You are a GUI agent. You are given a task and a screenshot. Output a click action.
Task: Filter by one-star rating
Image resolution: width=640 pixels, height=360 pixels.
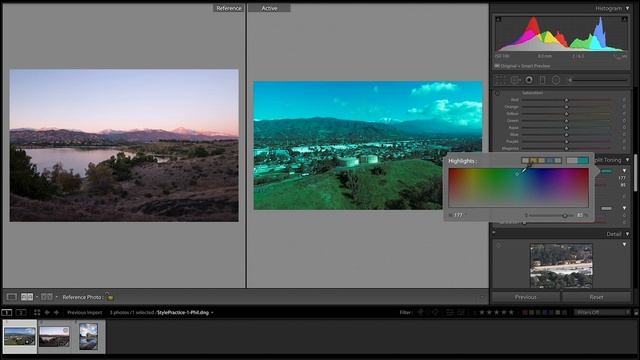(482, 312)
